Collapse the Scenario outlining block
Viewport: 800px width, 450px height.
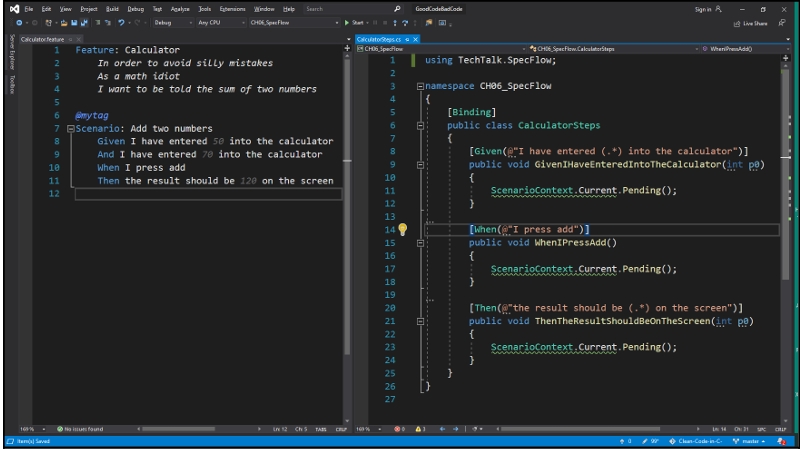[x=69, y=129]
